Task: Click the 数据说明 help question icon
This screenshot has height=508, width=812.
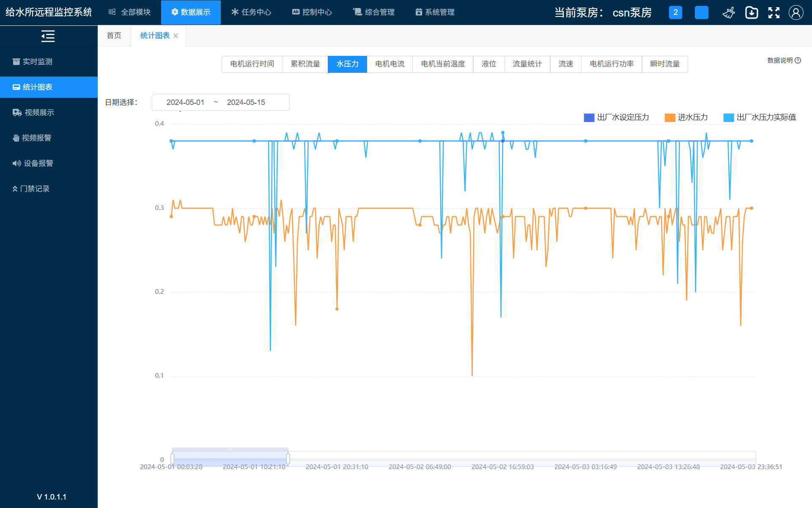Action: [798, 61]
